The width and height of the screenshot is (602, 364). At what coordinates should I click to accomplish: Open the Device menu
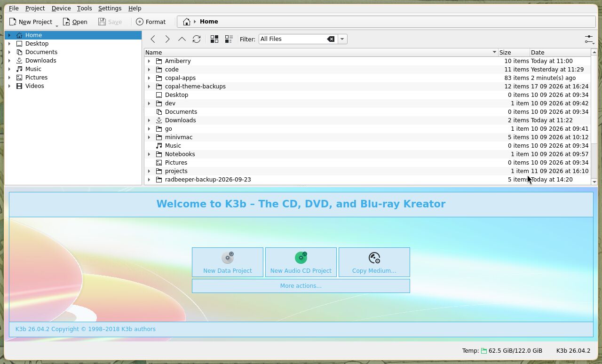[x=61, y=8]
